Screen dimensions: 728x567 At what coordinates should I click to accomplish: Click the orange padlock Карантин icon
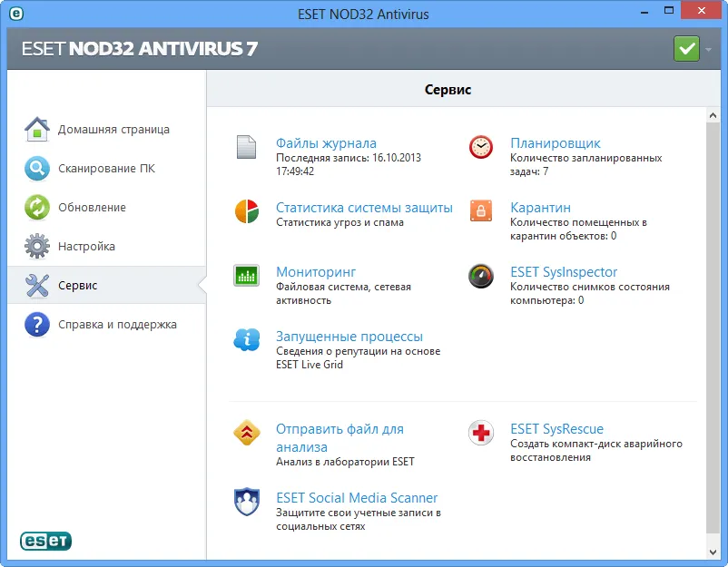(x=481, y=211)
